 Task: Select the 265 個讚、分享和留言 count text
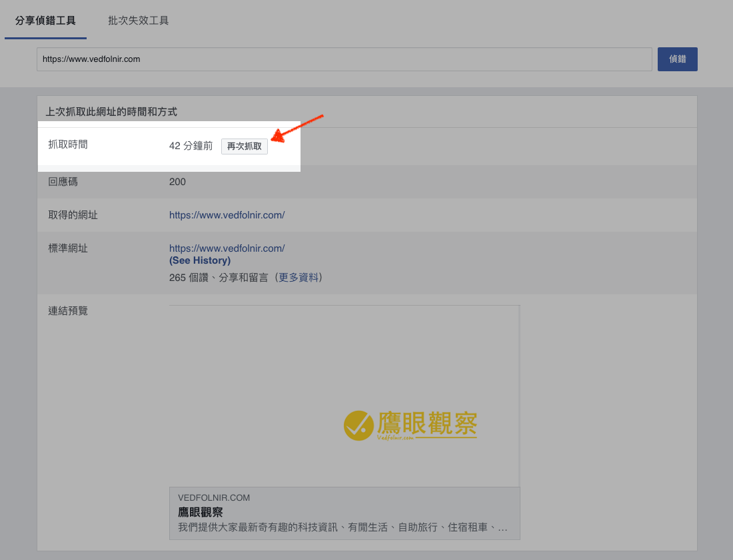pos(219,278)
